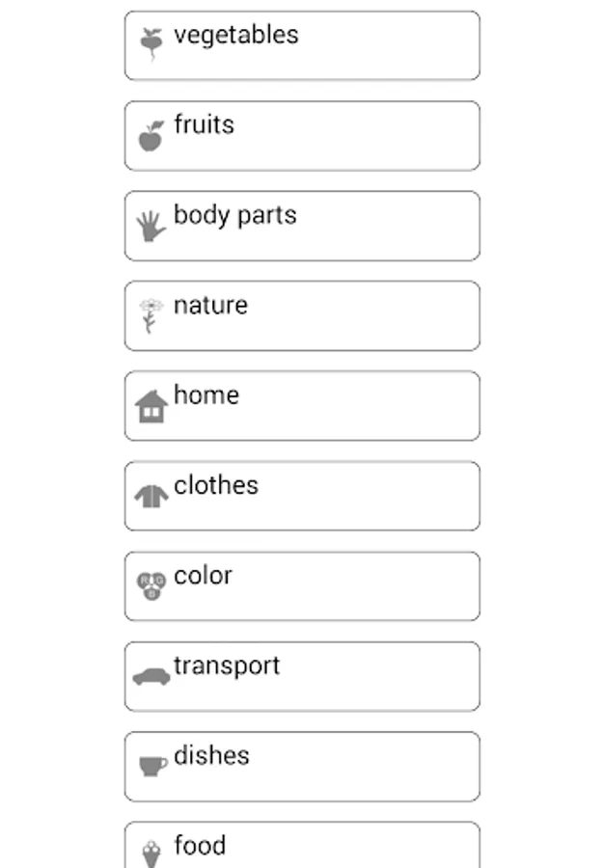The image size is (604, 868).
Task: Click the RGB circles icon beside color
Action: click(x=151, y=585)
